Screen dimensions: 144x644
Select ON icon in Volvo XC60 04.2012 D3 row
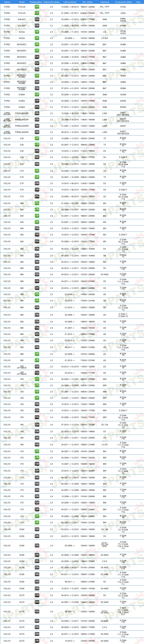37,536
